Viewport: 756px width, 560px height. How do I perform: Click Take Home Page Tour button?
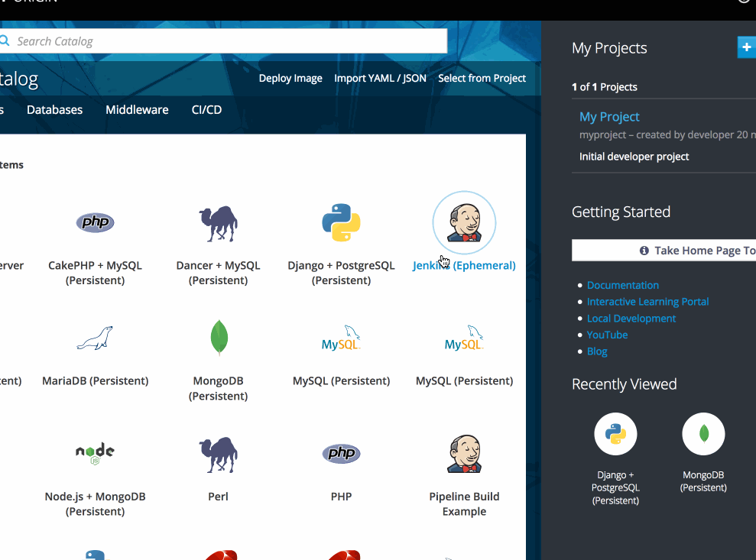pos(664,251)
